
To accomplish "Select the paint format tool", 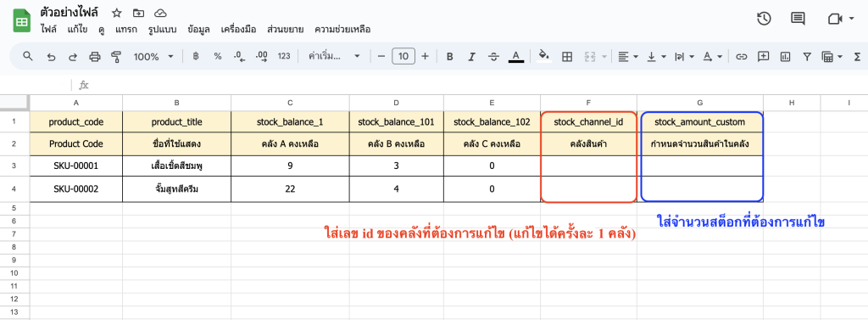I will [x=115, y=56].
